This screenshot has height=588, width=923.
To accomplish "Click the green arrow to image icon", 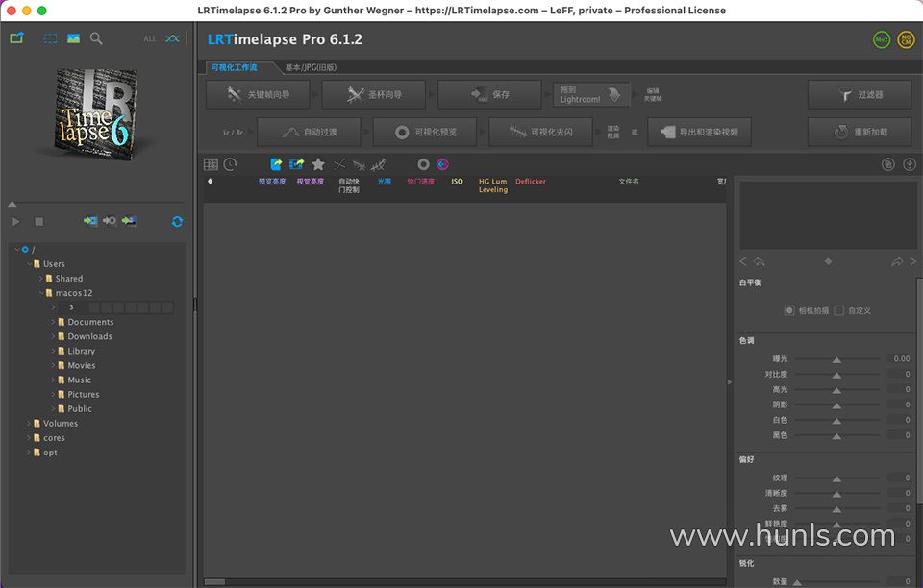I will (x=129, y=221).
